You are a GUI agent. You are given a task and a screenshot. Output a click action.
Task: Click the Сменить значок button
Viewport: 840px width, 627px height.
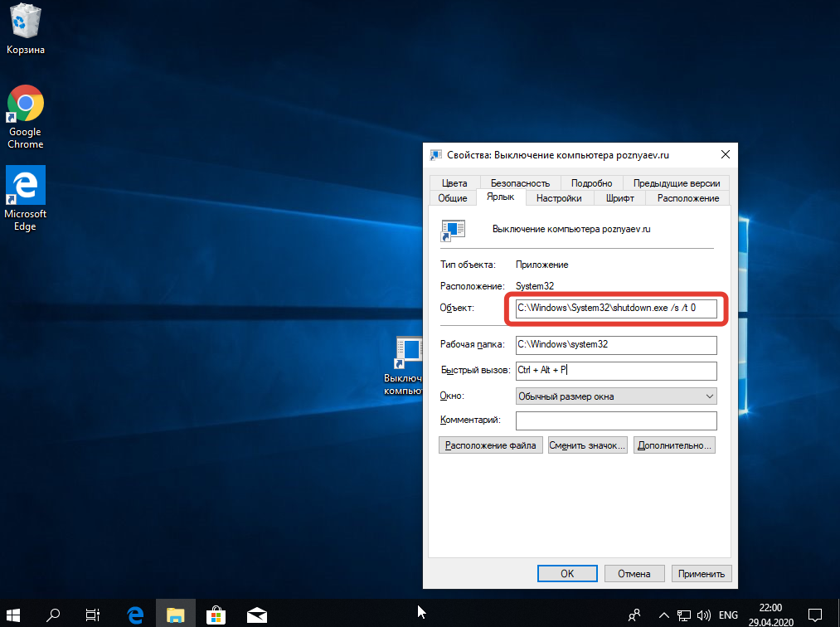(x=587, y=445)
